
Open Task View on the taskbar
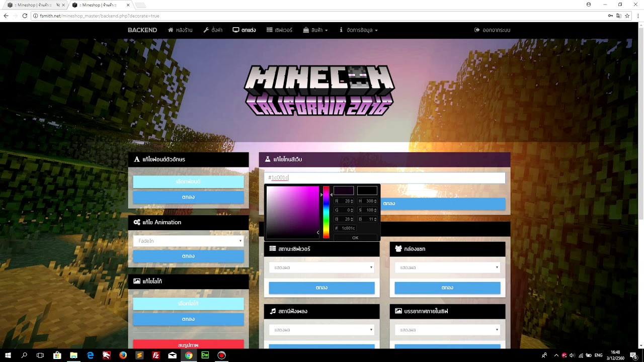click(40, 355)
